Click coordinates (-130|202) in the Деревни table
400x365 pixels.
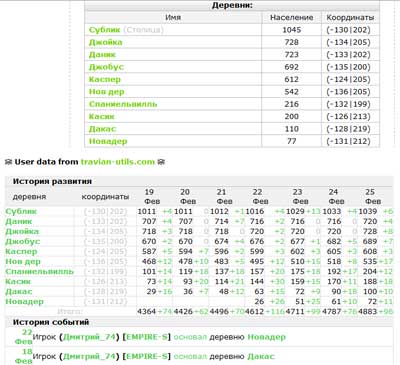348,30
